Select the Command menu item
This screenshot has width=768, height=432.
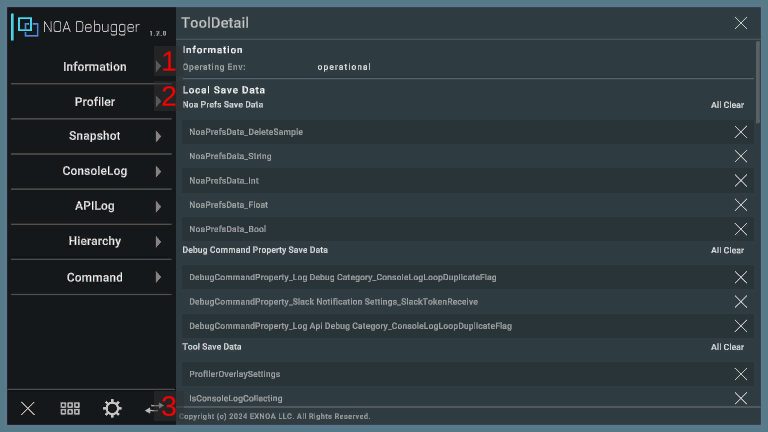95,278
